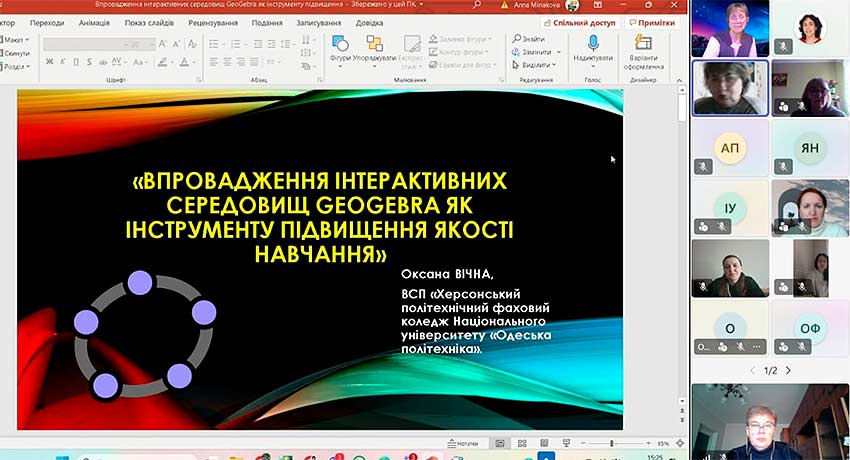
Task: Click Знайти search in the ribbon
Action: click(x=529, y=39)
